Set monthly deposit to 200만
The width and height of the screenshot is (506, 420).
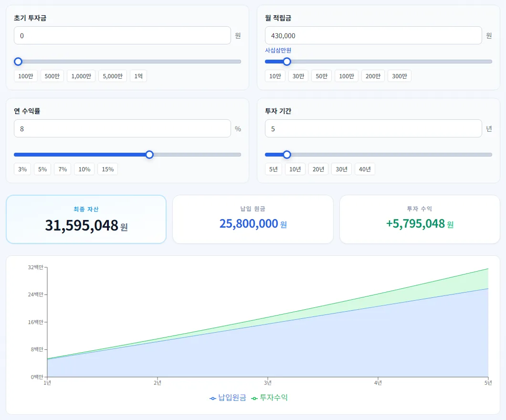pos(373,76)
